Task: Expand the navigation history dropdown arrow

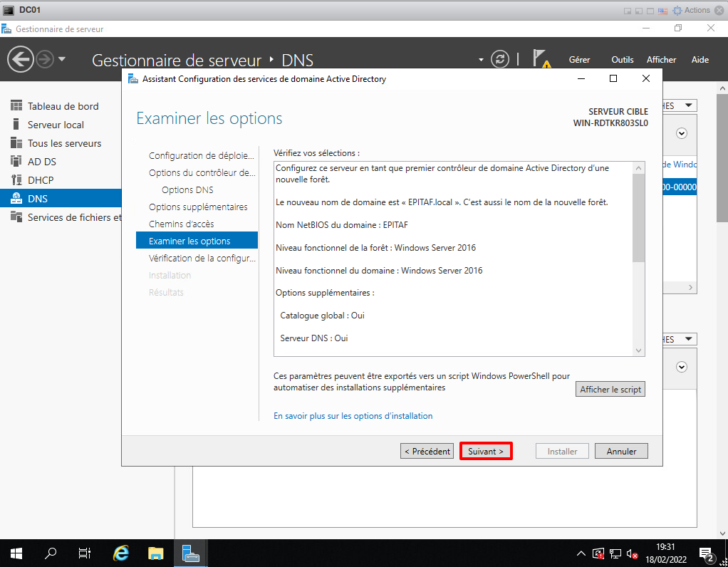Action: [x=62, y=59]
